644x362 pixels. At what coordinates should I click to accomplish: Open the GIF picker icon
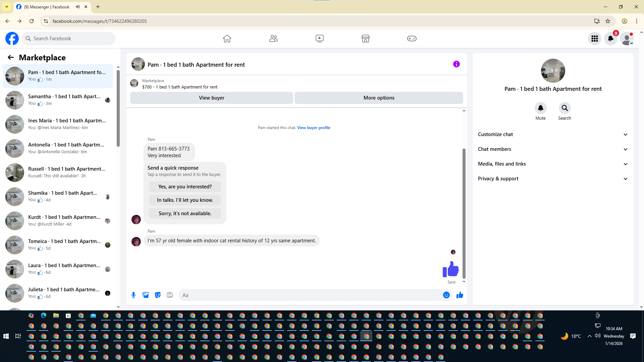pyautogui.click(x=170, y=295)
